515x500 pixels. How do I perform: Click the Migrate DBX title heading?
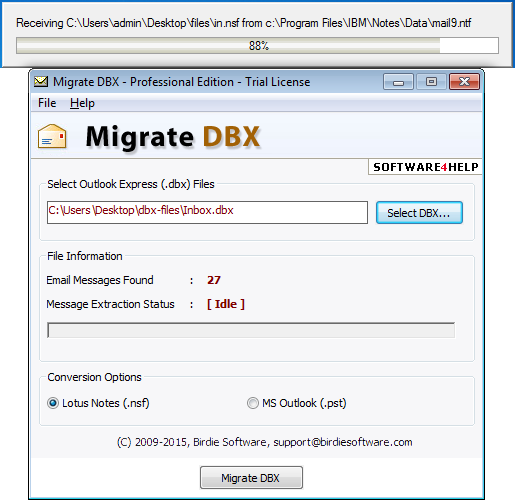173,137
